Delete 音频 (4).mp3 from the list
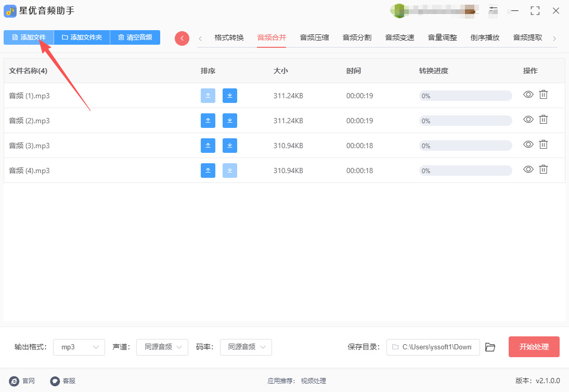Screen dimensions: 569x392 coord(543,169)
